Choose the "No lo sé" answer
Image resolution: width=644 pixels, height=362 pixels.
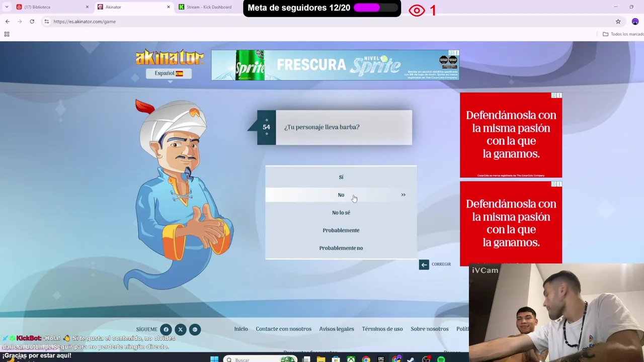click(x=341, y=213)
